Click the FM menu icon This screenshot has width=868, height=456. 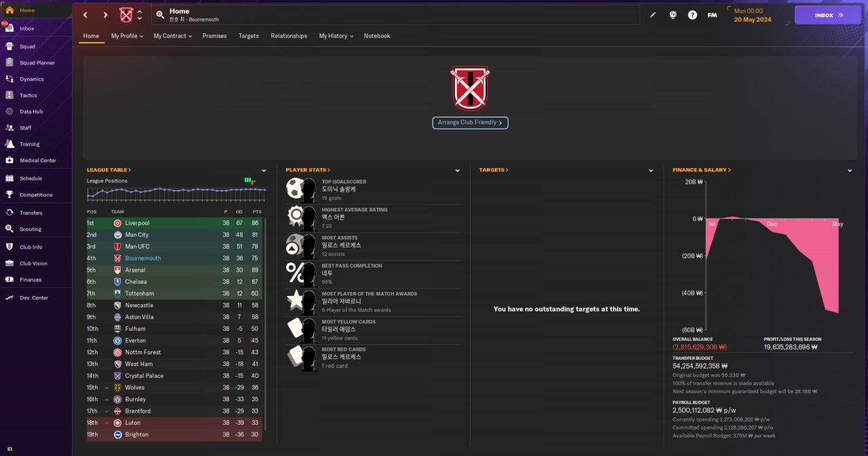tap(712, 15)
